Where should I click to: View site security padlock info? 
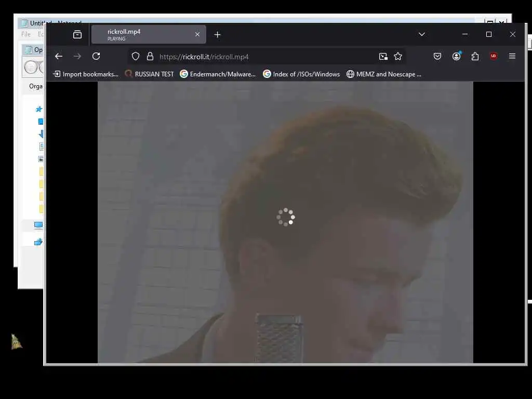click(x=150, y=56)
